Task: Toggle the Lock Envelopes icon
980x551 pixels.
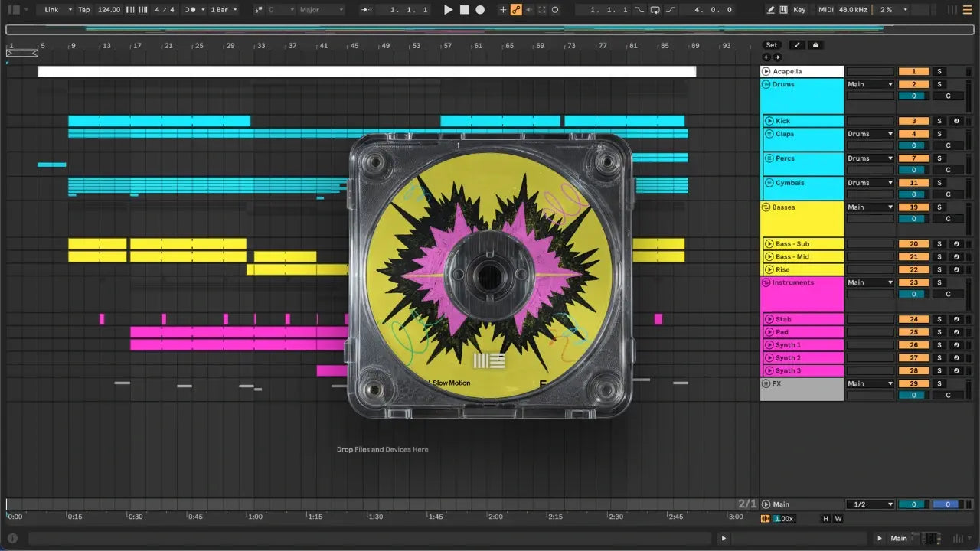Action: click(815, 45)
